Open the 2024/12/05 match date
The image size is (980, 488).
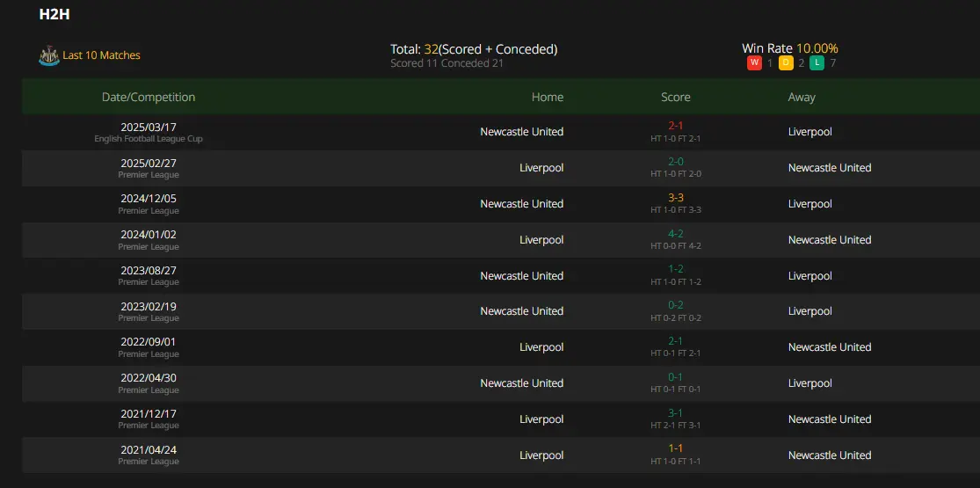tap(149, 199)
